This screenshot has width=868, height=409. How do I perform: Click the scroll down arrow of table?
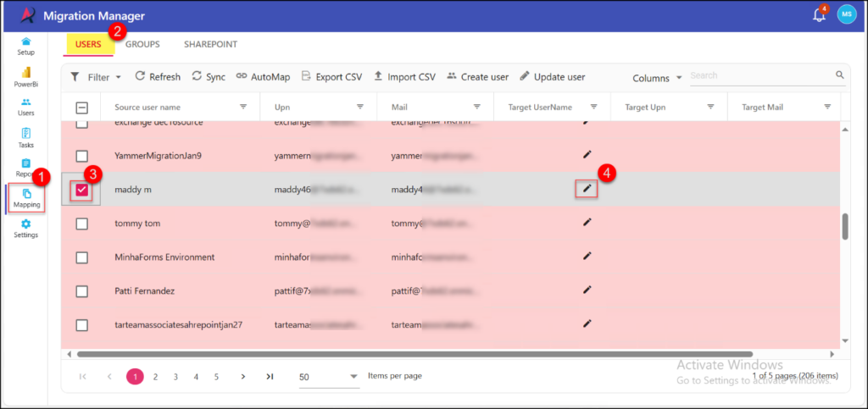click(x=845, y=341)
